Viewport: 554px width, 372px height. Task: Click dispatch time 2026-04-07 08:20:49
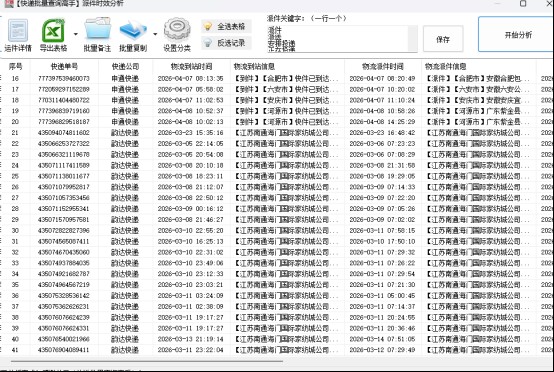(382, 78)
